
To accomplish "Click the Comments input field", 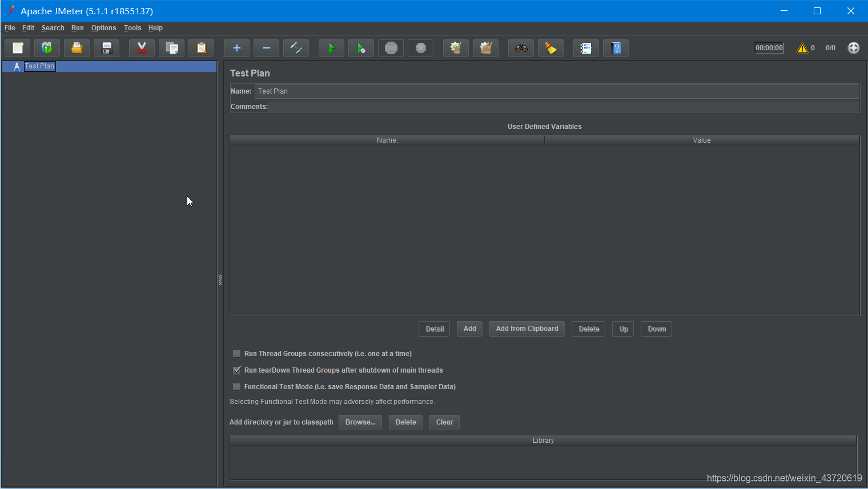I will (564, 107).
